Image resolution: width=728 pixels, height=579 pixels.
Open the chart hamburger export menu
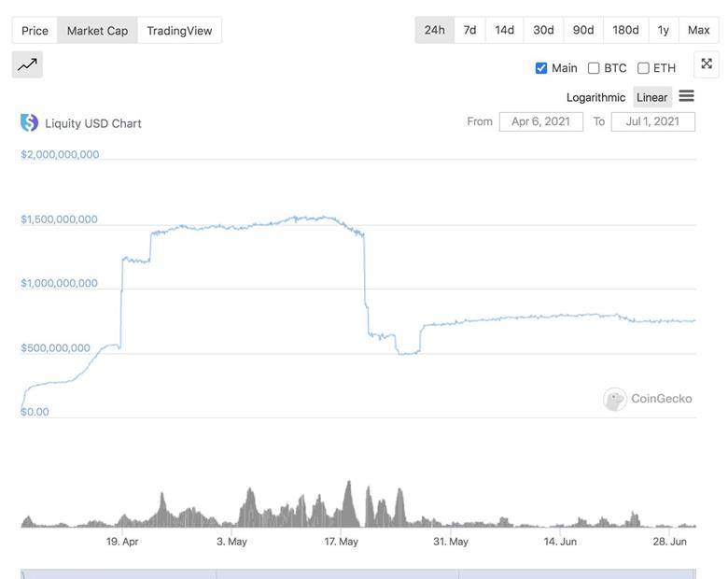pyautogui.click(x=686, y=96)
